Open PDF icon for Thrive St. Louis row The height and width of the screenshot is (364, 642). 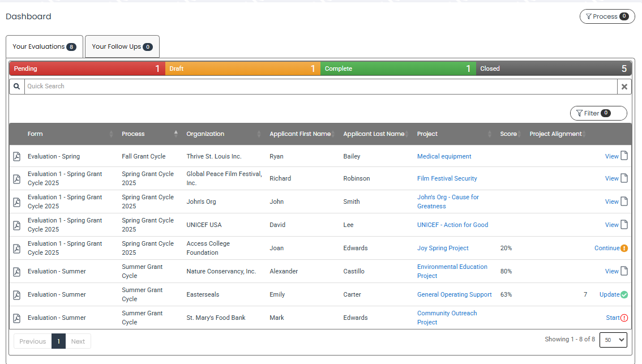coord(17,156)
